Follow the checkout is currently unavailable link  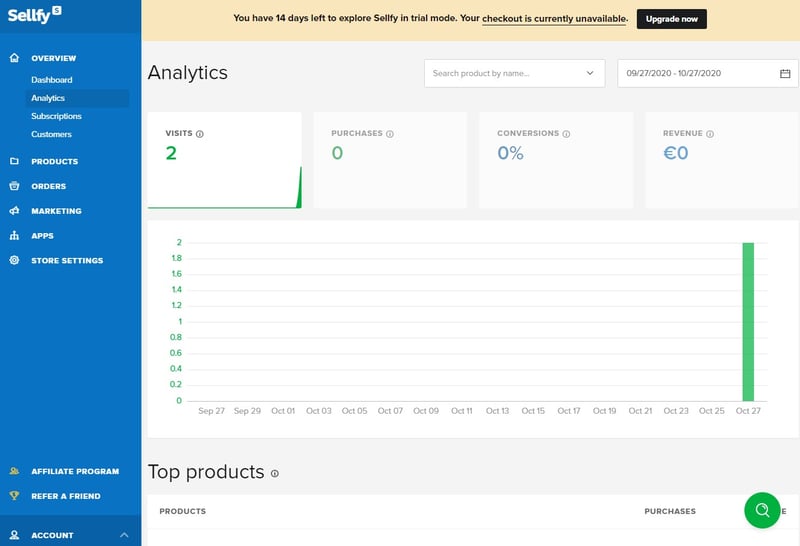pos(554,18)
